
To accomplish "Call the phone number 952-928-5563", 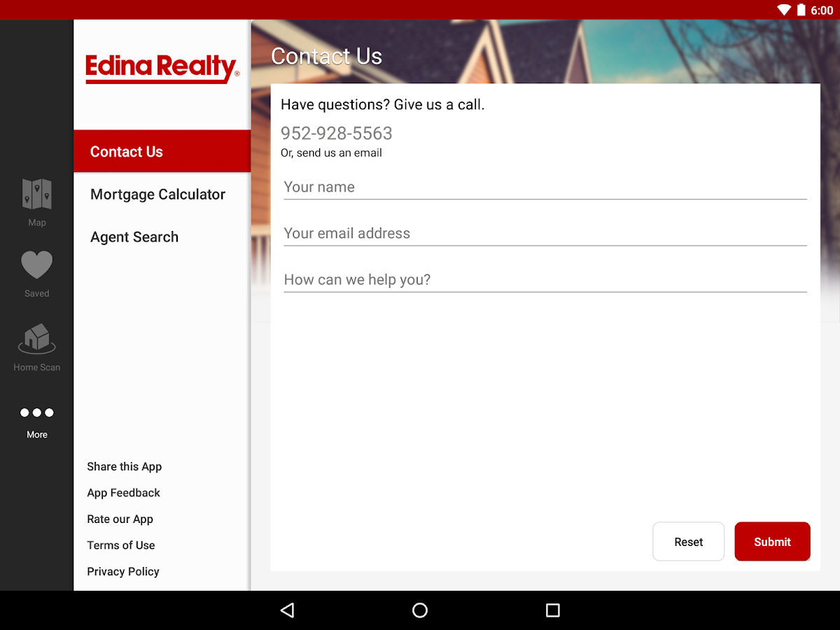I will [x=336, y=133].
